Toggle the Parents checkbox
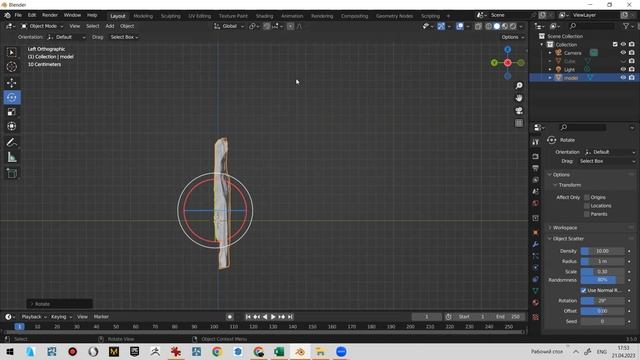This screenshot has height=360, width=640. tap(587, 214)
